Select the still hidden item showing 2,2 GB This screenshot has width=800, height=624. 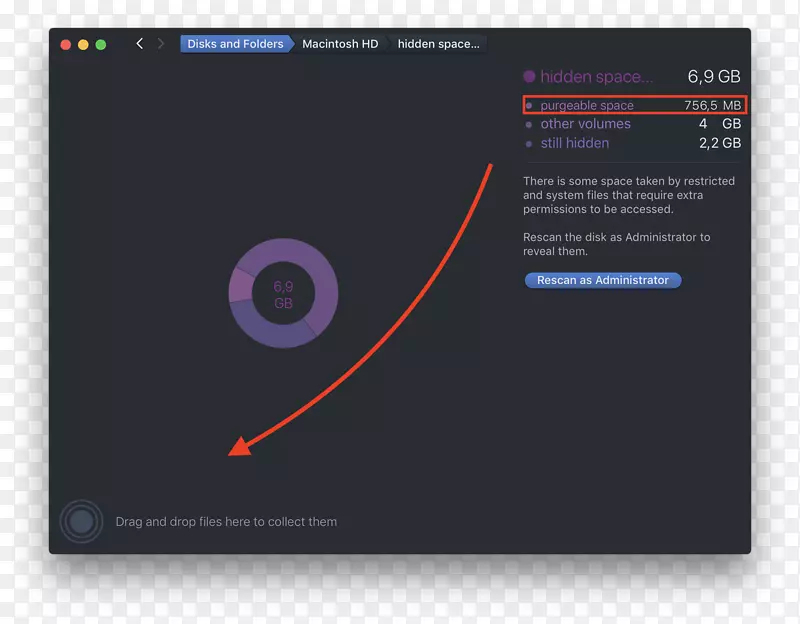pos(575,143)
